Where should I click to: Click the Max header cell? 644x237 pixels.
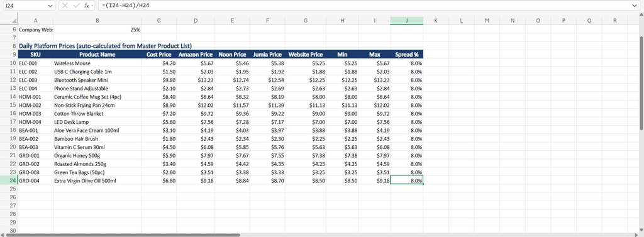tap(375, 55)
